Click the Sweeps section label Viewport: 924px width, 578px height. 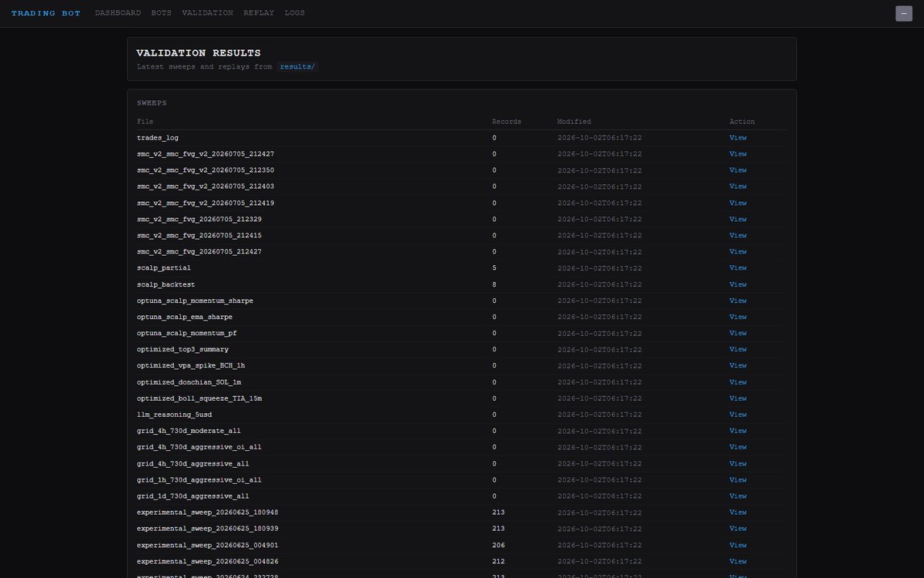pos(152,102)
